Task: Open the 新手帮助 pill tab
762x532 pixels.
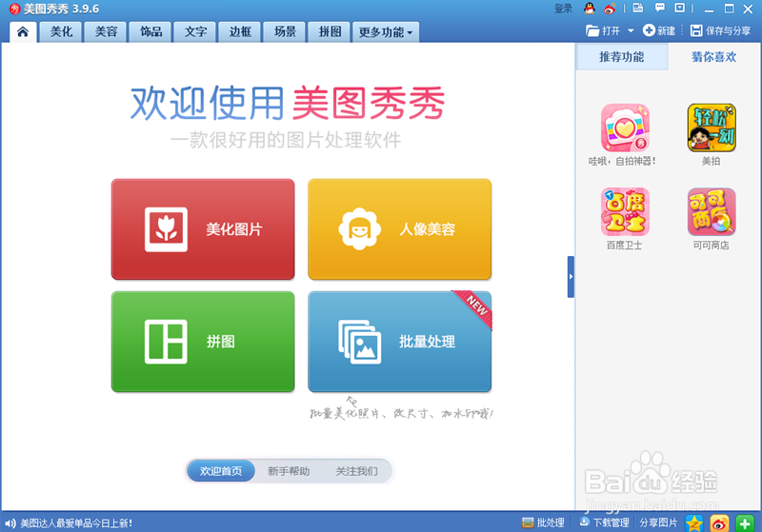Action: pyautogui.click(x=289, y=471)
